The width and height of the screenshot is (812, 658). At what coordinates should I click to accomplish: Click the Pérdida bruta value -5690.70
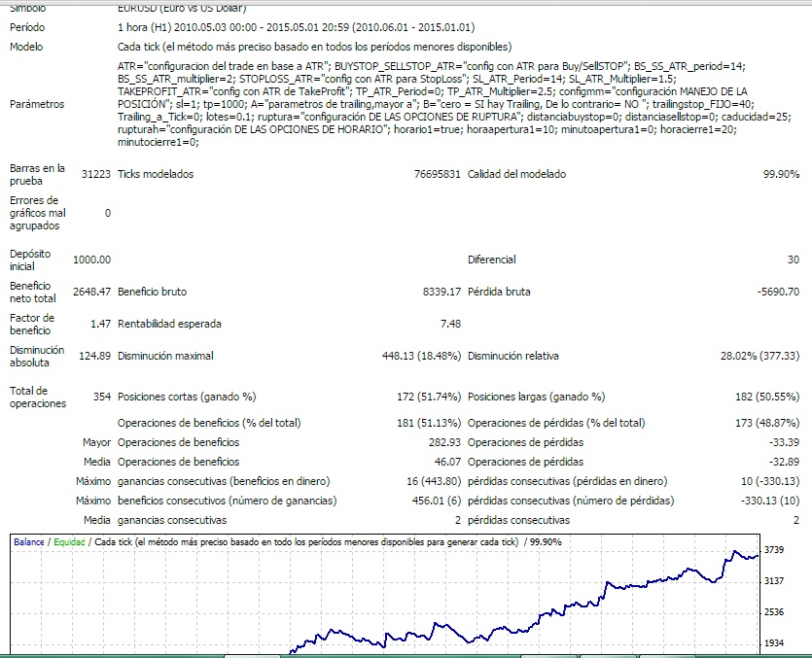click(775, 292)
